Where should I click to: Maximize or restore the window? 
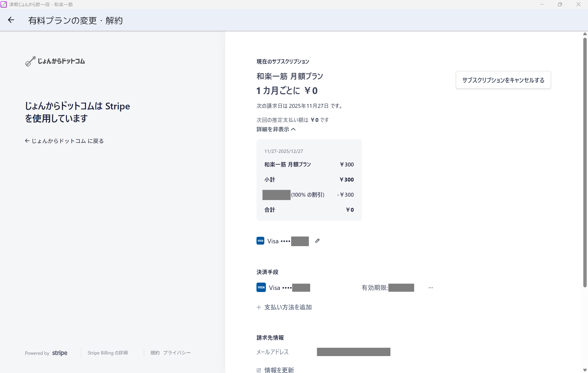click(x=560, y=4)
